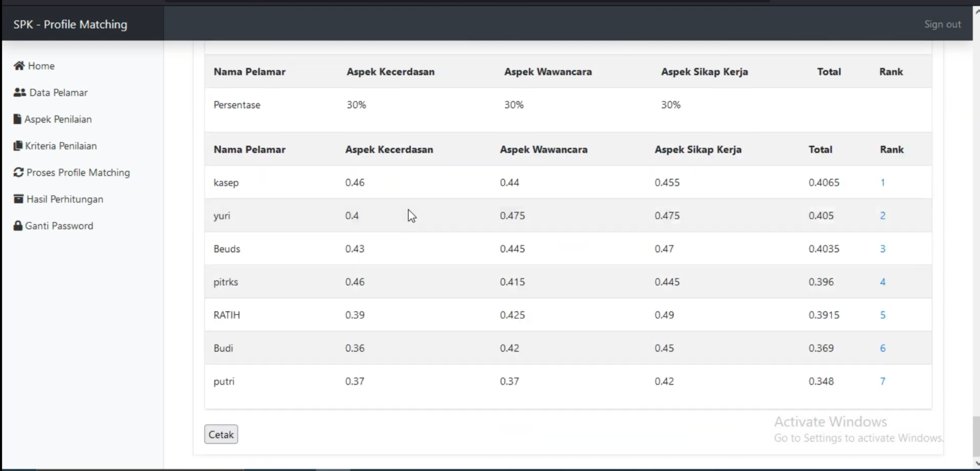Click yuri's total value 0.405
Viewport: 980px width, 471px height.
coord(821,216)
